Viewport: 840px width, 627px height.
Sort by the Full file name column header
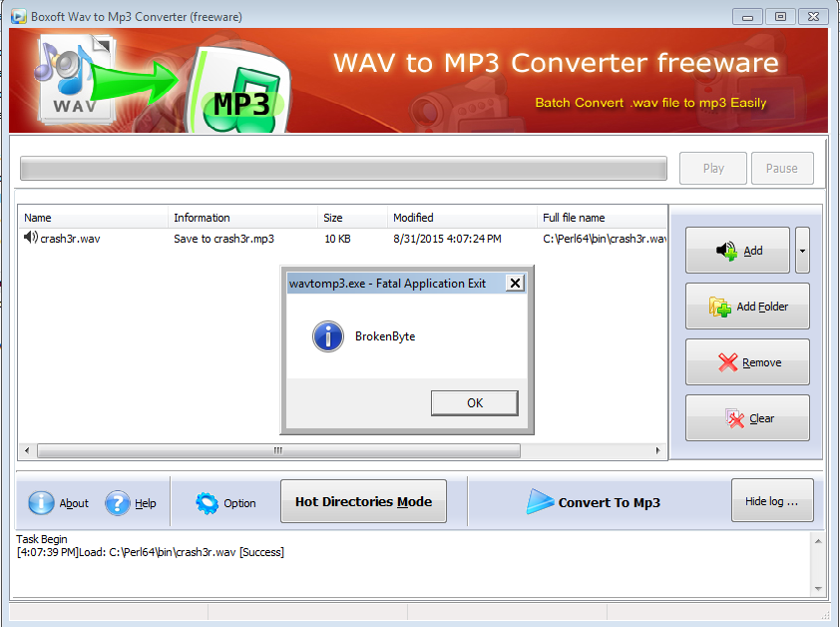[603, 218]
